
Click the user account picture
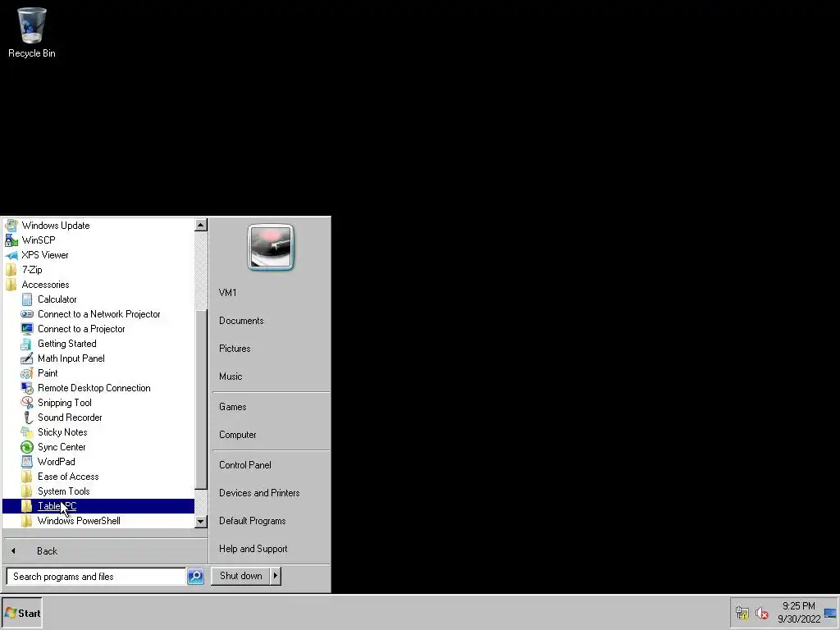coord(271,247)
